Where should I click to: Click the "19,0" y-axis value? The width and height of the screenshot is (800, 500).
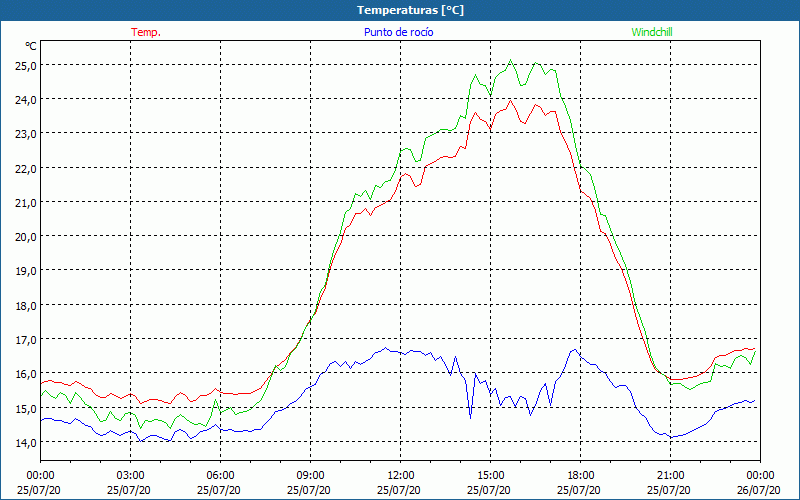[26, 271]
